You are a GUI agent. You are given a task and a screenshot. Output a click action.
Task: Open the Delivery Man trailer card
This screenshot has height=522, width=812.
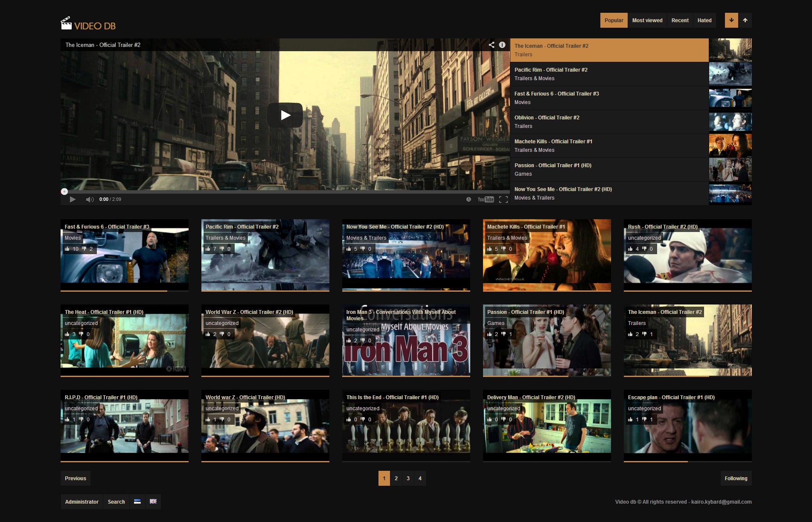click(547, 426)
